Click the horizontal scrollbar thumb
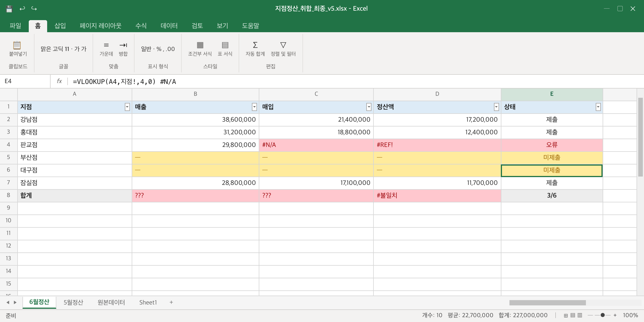 [547, 303]
